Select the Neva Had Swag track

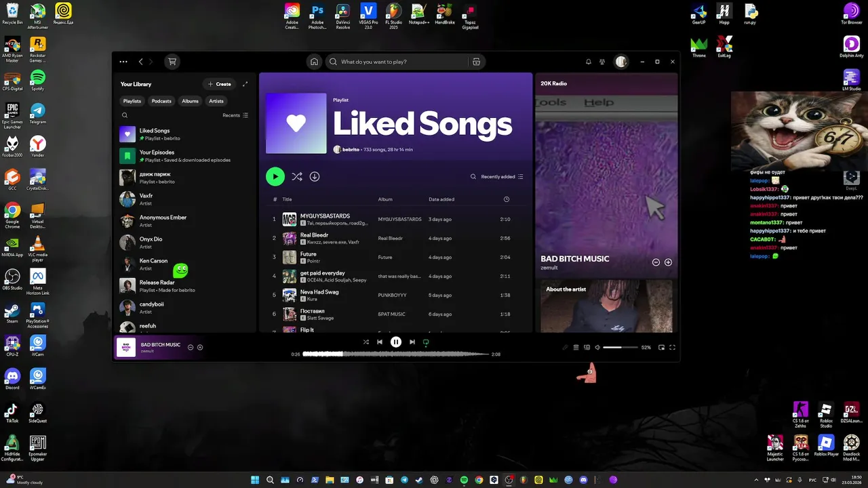(395, 296)
